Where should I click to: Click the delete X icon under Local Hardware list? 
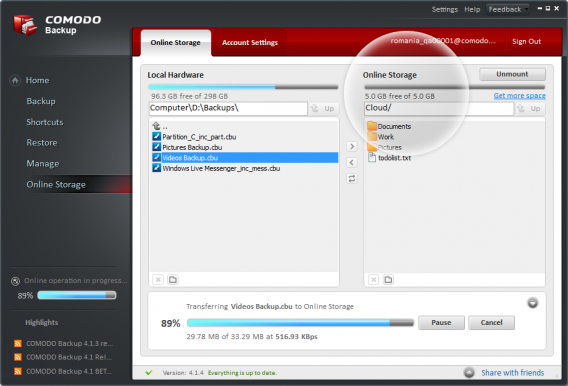158,280
